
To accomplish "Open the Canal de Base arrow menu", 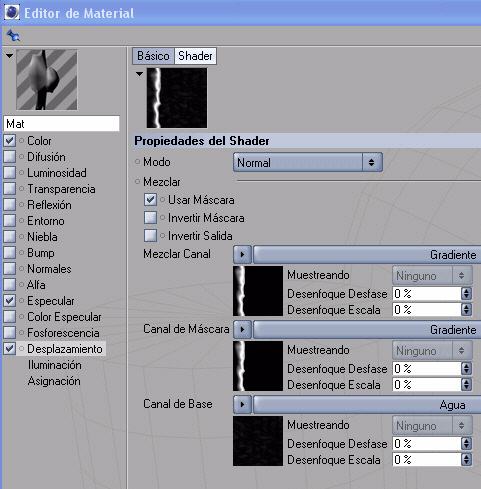I will (242, 404).
